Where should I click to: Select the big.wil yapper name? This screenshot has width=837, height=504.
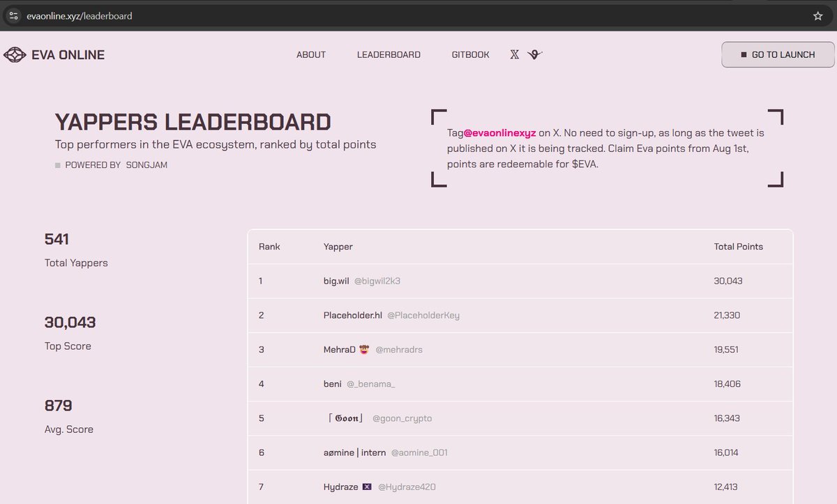pos(336,281)
